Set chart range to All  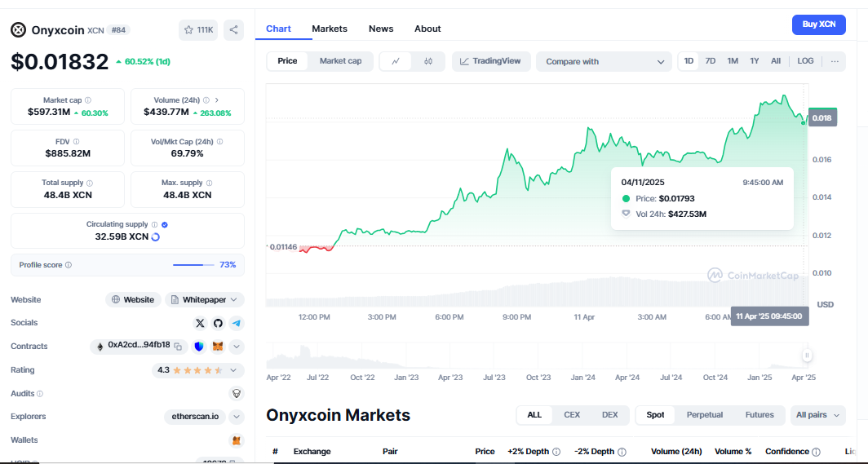click(x=776, y=61)
